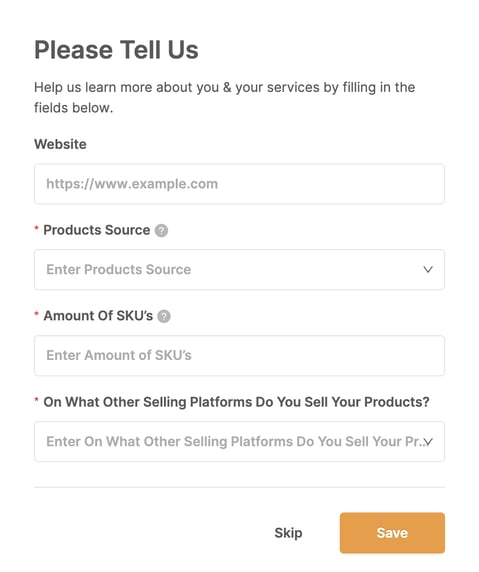This screenshot has width=479, height=572.
Task: Focus the Enter Amount of SKU's field
Action: pos(239,356)
